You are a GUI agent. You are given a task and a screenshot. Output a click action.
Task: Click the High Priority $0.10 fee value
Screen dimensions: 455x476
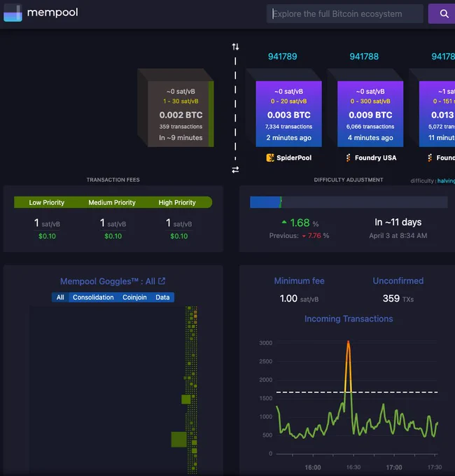(x=178, y=236)
